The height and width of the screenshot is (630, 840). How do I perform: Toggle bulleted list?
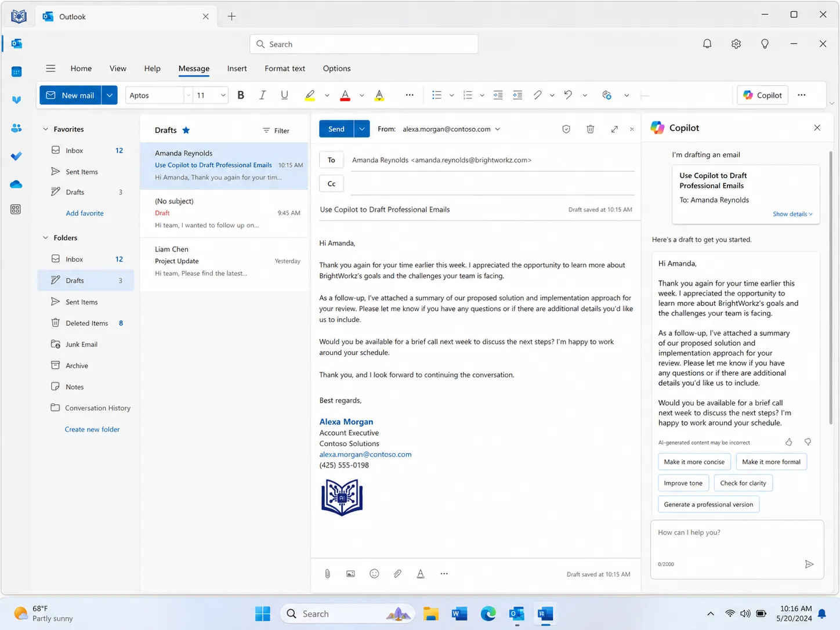pos(437,95)
